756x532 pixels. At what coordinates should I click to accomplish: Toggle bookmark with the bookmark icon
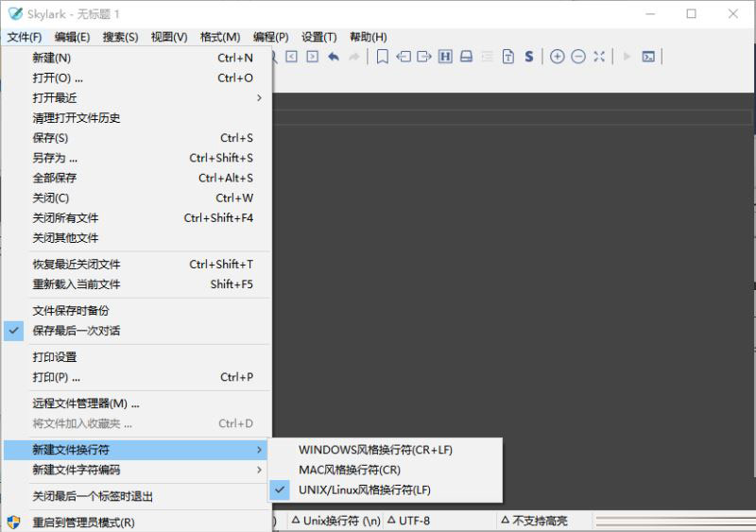383,57
